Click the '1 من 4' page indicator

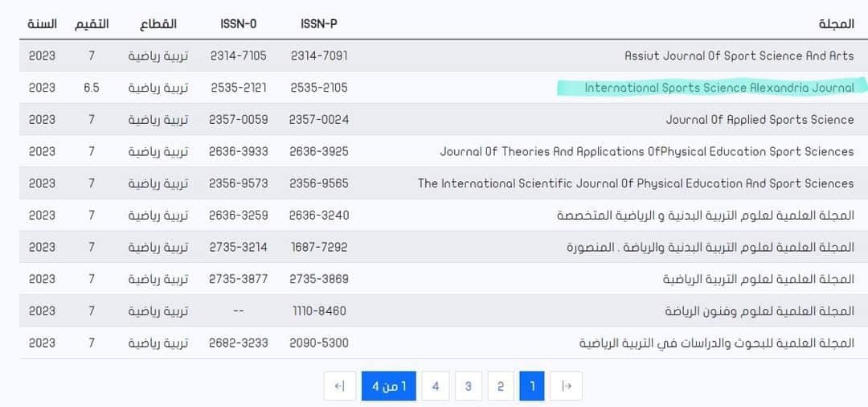[389, 386]
